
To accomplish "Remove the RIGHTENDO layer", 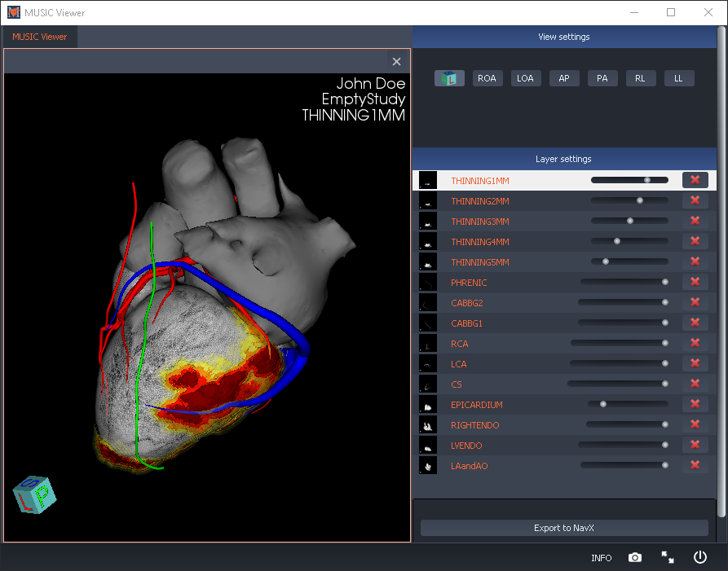I will click(695, 424).
